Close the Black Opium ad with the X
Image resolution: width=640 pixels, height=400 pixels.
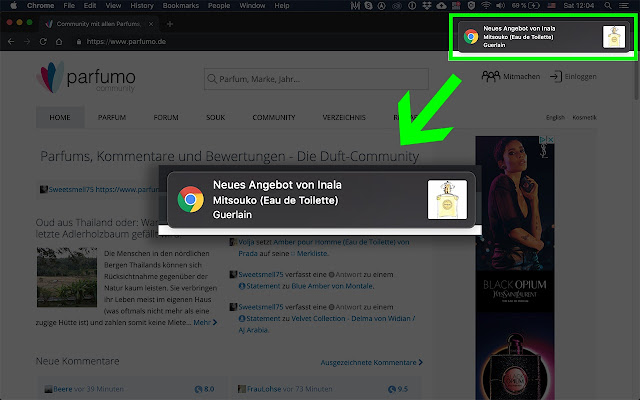click(x=551, y=140)
